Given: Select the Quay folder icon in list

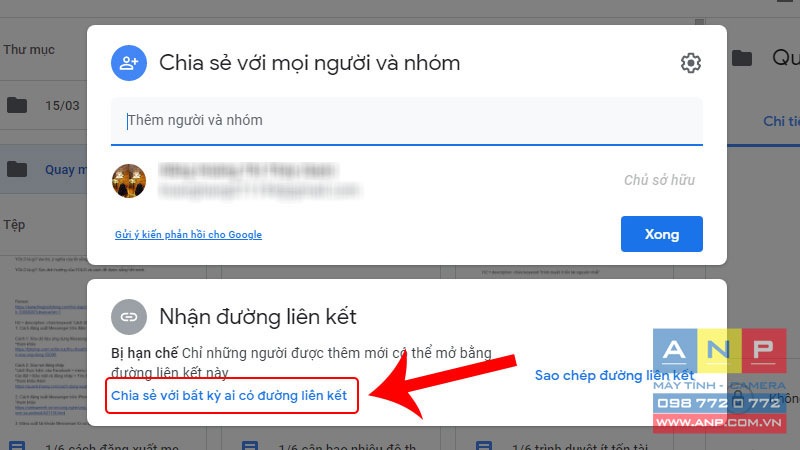Looking at the screenshot, I should tap(17, 169).
